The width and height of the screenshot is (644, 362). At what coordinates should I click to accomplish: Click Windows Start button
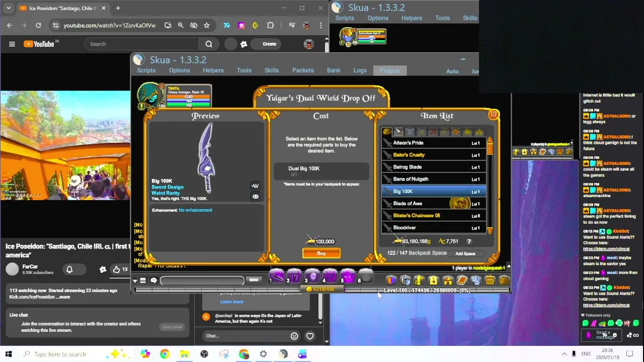coord(9,354)
